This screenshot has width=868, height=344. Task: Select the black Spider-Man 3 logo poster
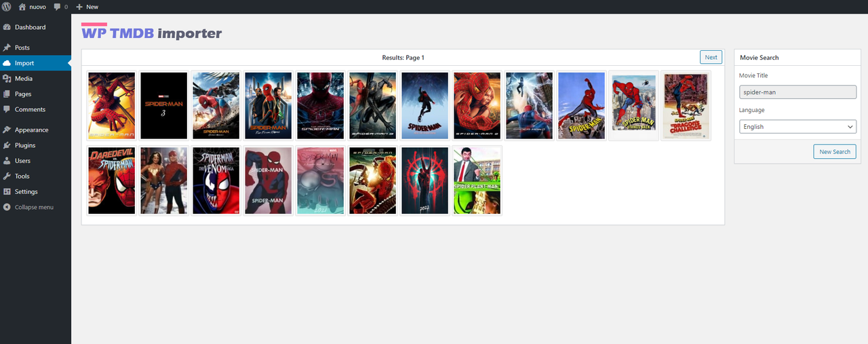(x=163, y=106)
